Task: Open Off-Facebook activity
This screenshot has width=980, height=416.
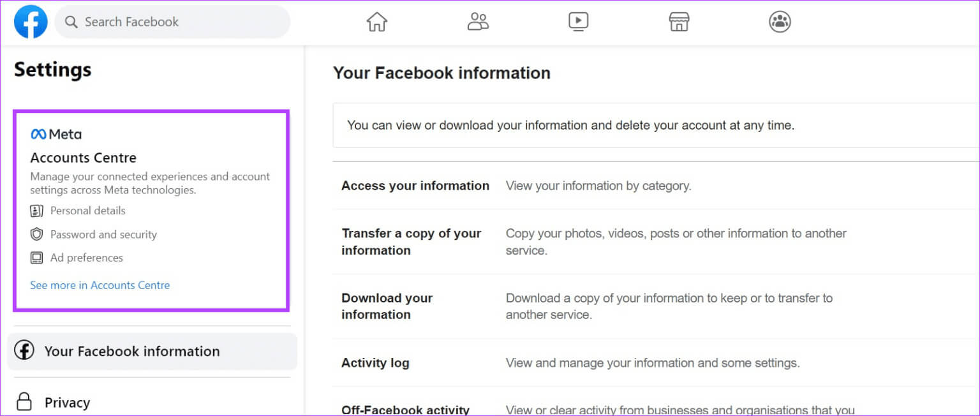Action: pos(405,410)
